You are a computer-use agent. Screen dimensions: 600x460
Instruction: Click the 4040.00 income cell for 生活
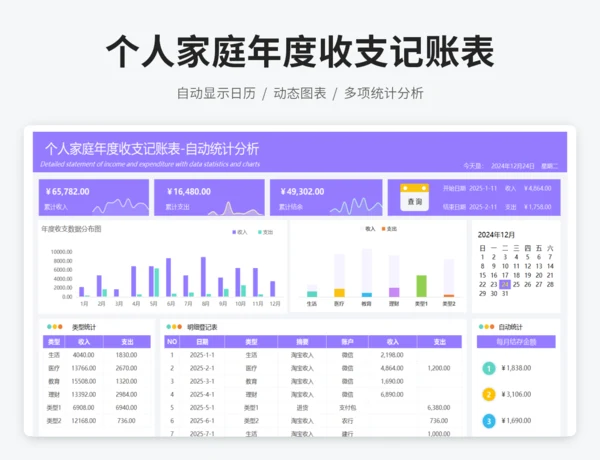(83, 355)
